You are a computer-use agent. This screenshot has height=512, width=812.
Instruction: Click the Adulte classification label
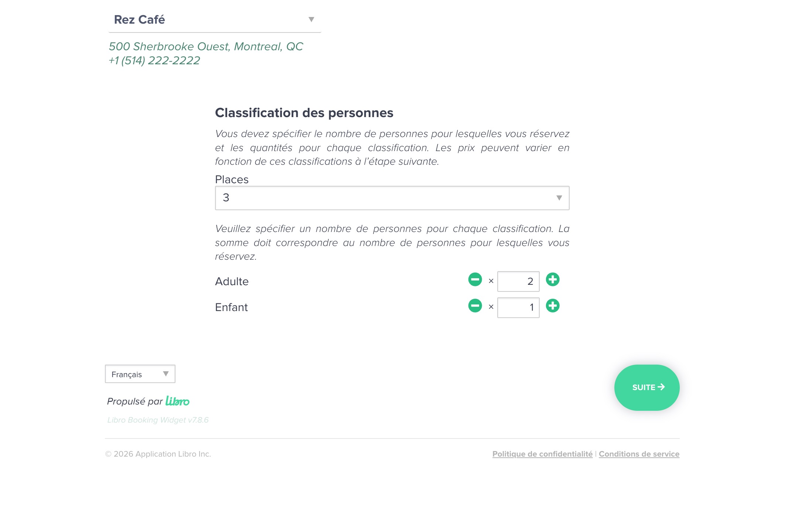(x=232, y=281)
